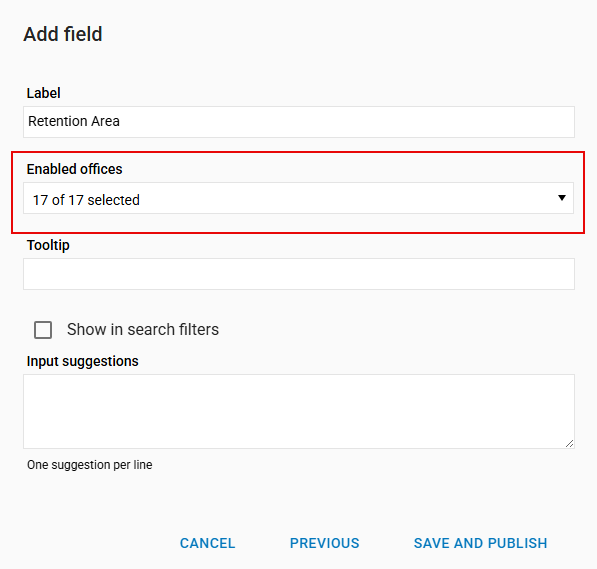Click the 'Label' field caption
The image size is (597, 569).
[43, 93]
